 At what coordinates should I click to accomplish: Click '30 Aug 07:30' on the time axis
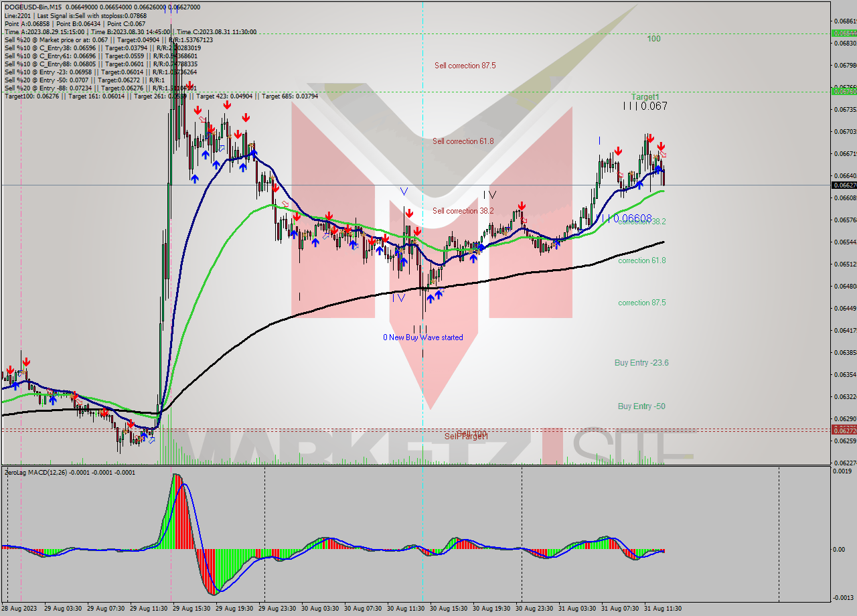click(363, 609)
